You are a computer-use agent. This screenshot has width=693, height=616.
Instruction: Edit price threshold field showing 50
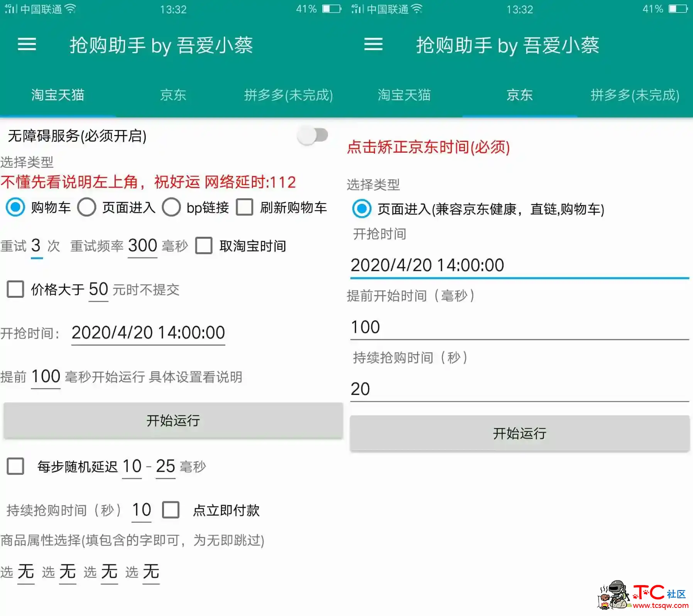[98, 290]
